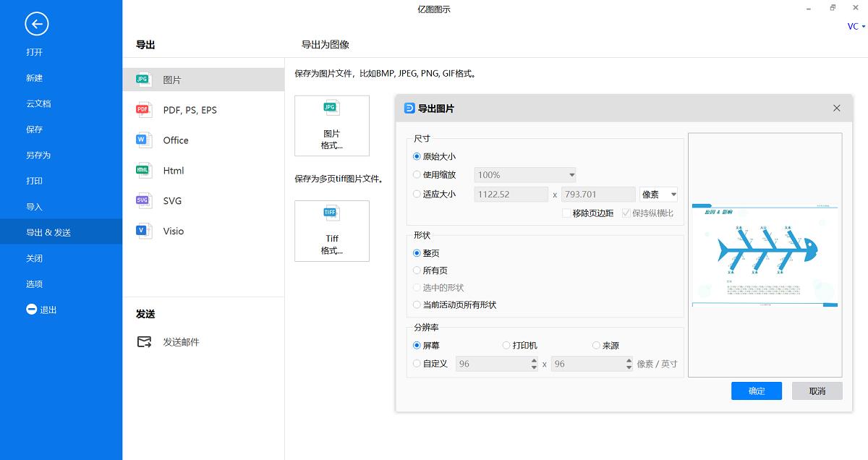868x460 pixels.
Task: Select the JPG 图片 export format icon
Action: [x=142, y=79]
